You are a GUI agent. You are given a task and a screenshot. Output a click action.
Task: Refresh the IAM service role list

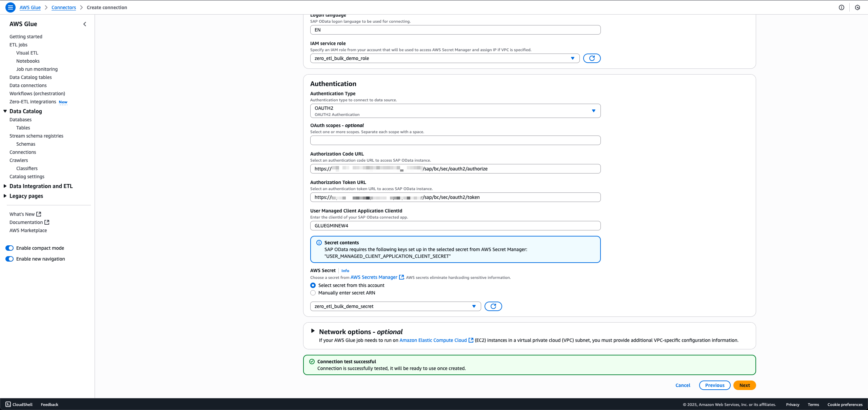[x=592, y=58]
